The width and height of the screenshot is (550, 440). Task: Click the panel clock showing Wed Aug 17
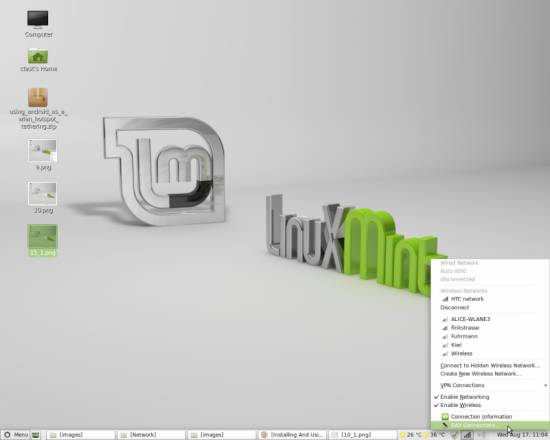tap(522, 435)
